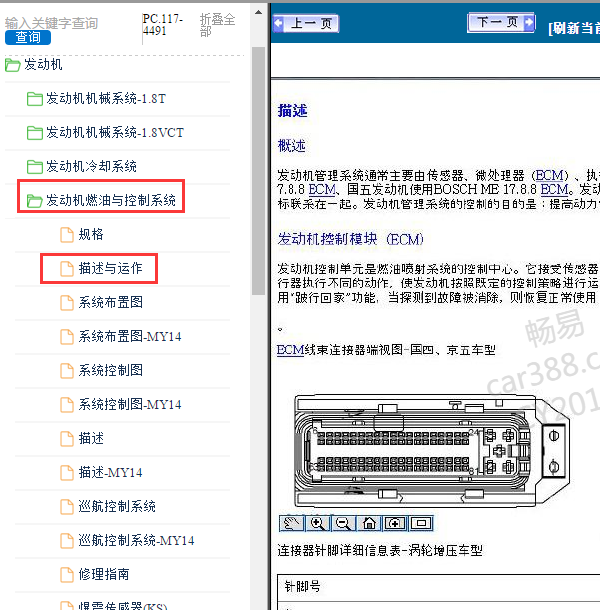Viewport: 600px width, 610px height.
Task: Click the 针脚号 table header cell
Action: (x=439, y=587)
